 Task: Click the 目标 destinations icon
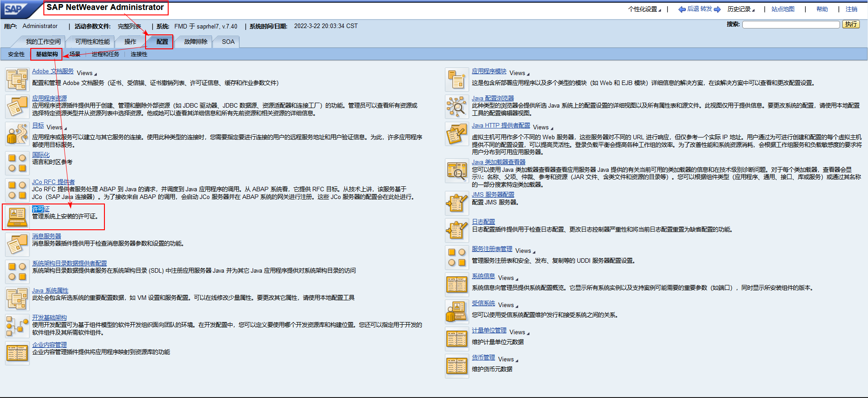17,134
